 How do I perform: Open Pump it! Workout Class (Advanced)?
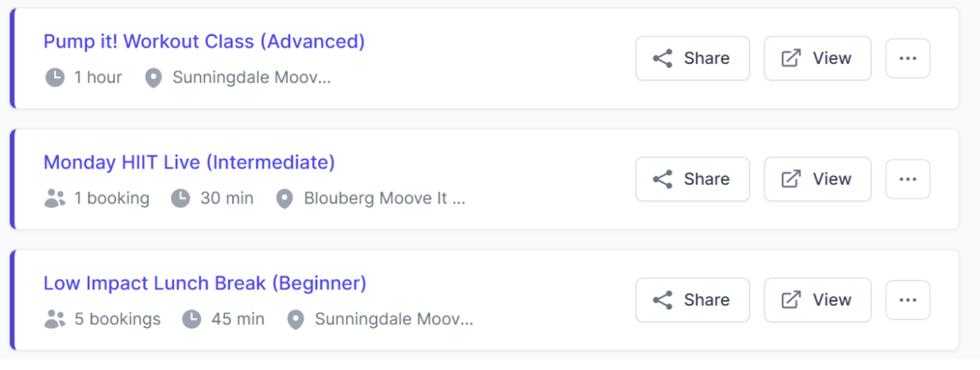pos(204,42)
